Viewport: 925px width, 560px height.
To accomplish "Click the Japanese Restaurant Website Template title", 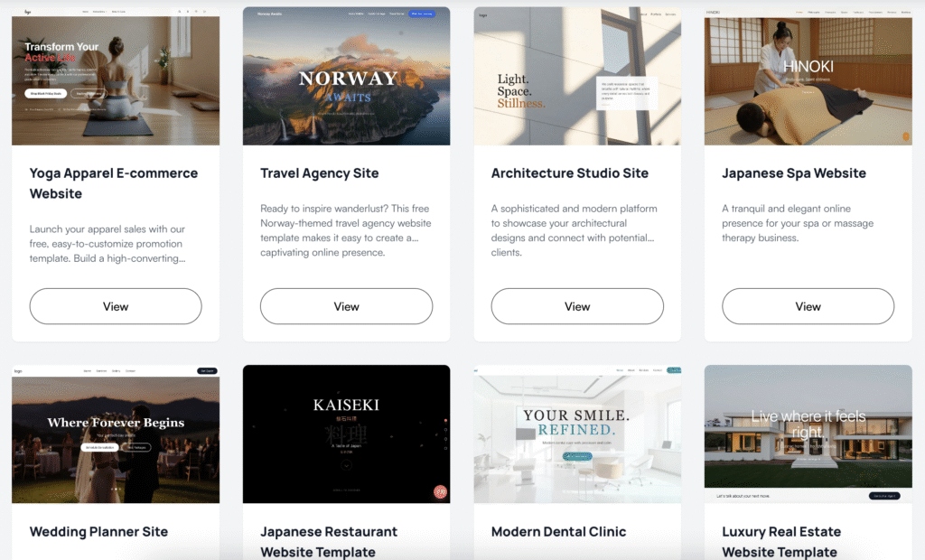I will 329,542.
